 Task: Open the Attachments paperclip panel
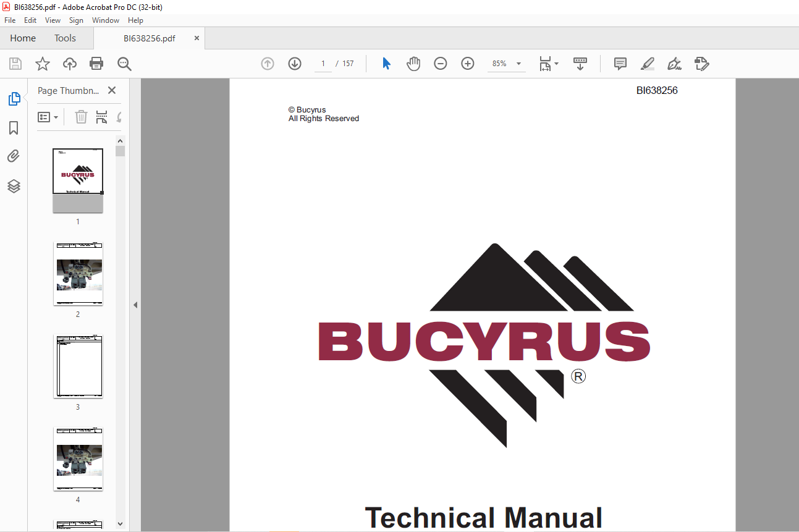[x=14, y=156]
